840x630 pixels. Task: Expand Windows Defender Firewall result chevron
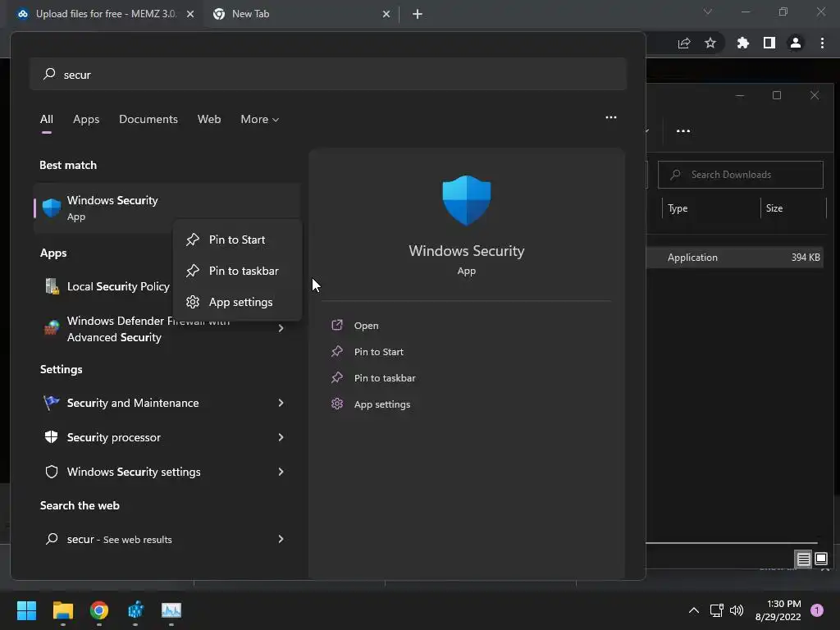281,328
